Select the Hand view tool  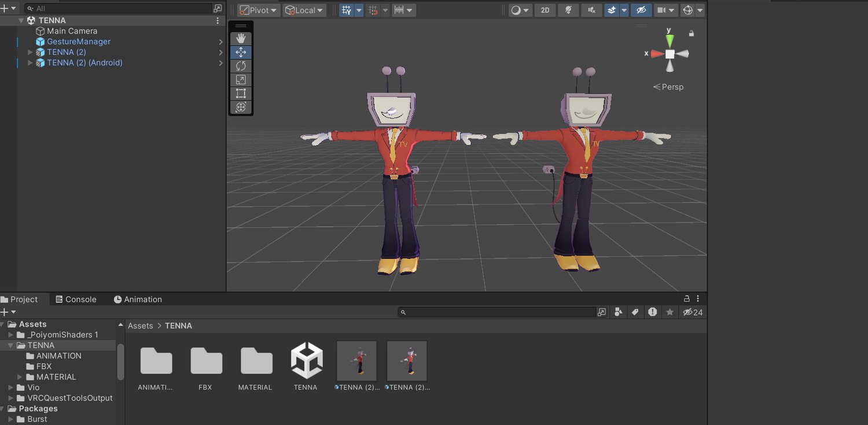coord(241,38)
